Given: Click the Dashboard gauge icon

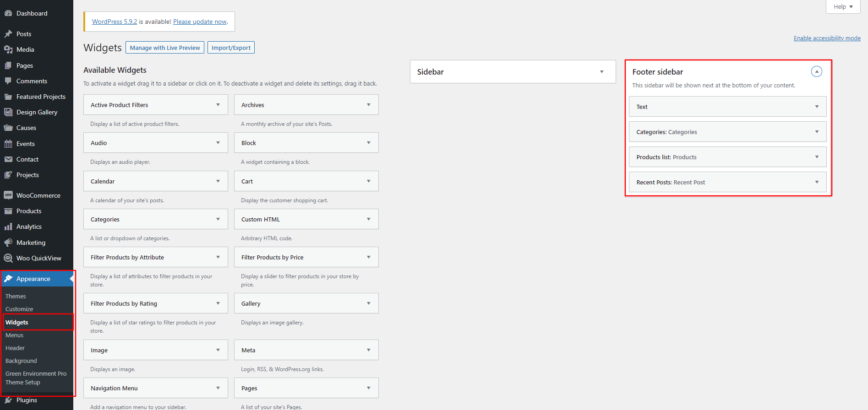Looking at the screenshot, I should click(8, 13).
